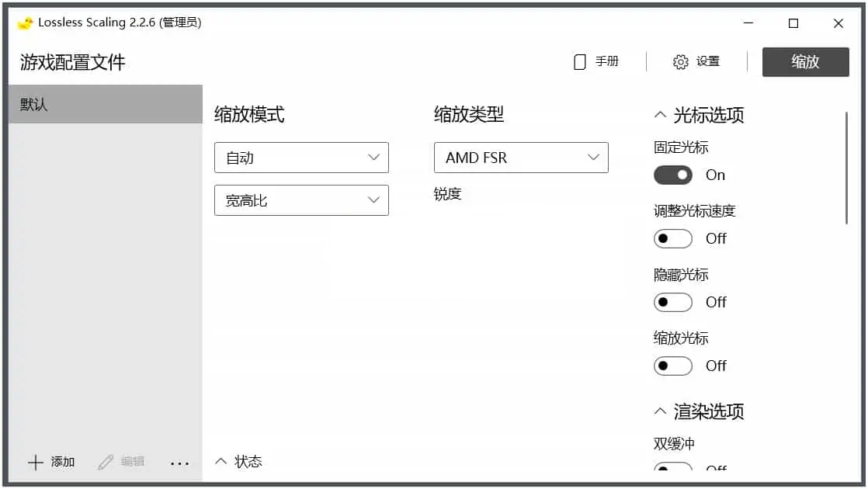Open the 手册 manual book icon
The width and height of the screenshot is (868, 489).
[x=580, y=62]
